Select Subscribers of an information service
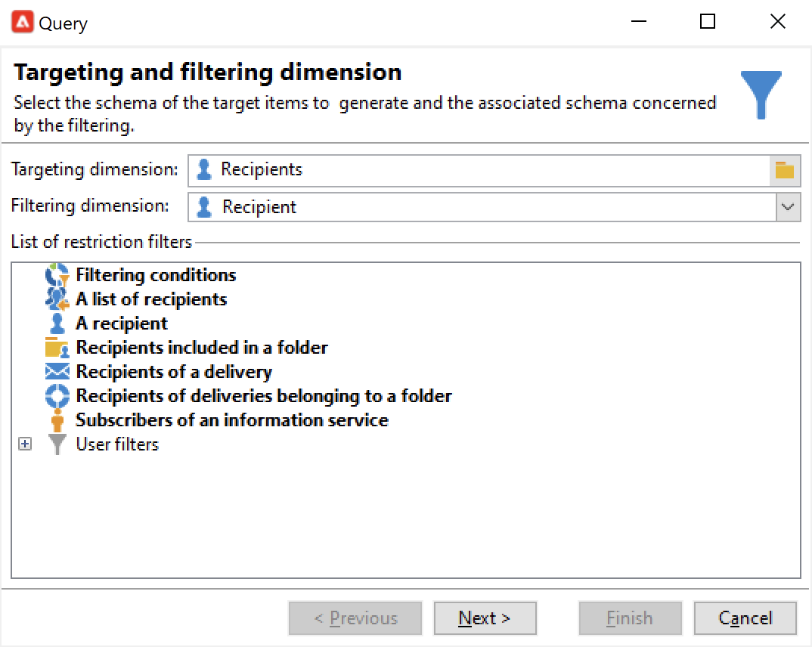 point(232,420)
